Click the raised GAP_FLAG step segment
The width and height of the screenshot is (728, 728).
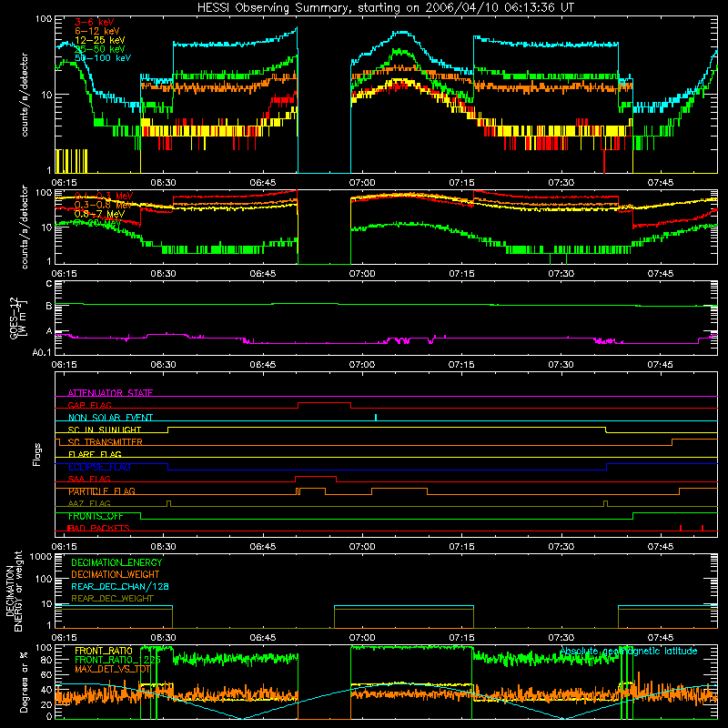point(324,402)
